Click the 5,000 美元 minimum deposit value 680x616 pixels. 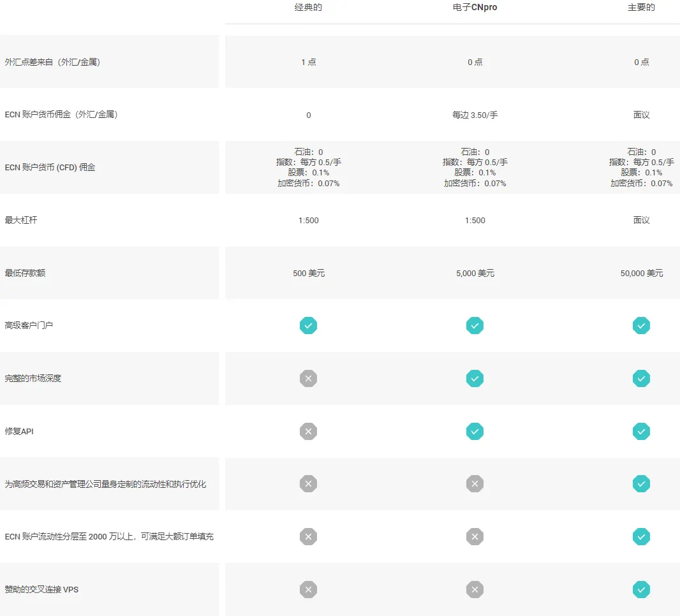coord(475,273)
